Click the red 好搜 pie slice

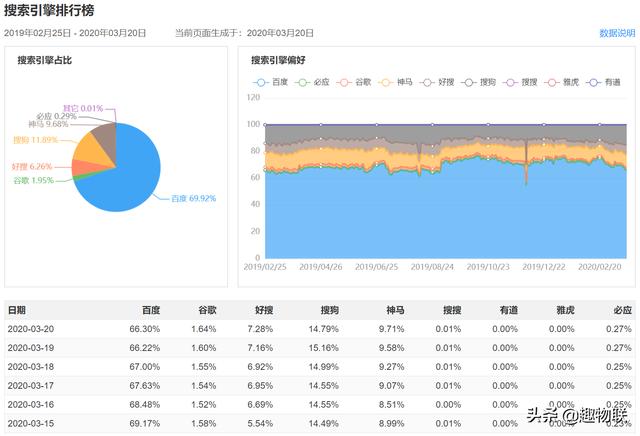(86, 167)
